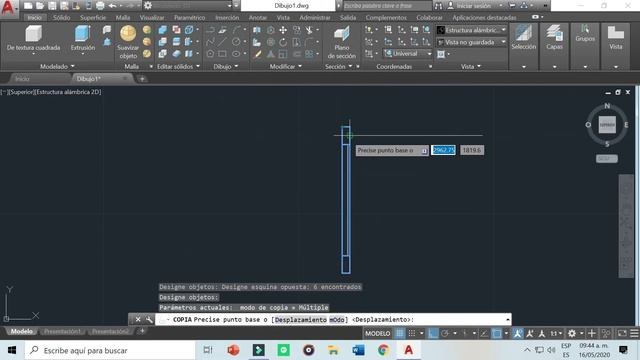Screen dimensions: 640x360
Task: Click the status bar customization hamburger icon
Action: click(x=634, y=333)
